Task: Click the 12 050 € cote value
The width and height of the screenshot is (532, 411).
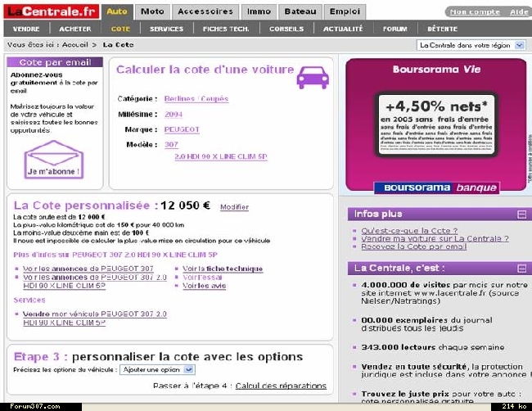Action: 185,205
